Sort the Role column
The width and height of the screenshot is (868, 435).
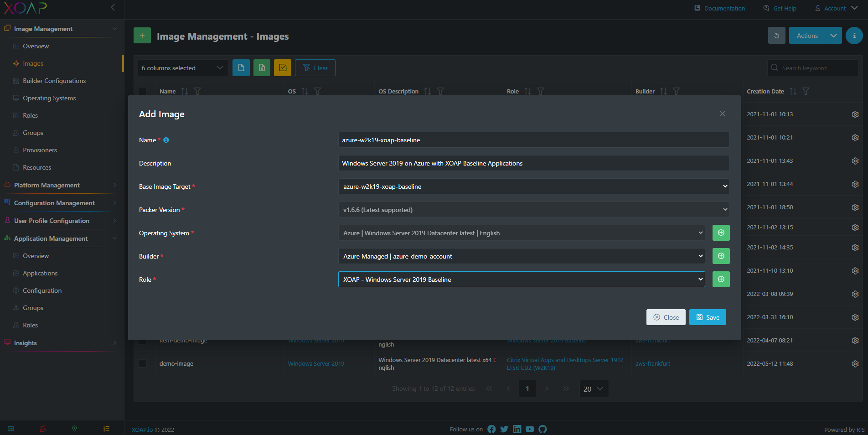point(528,91)
